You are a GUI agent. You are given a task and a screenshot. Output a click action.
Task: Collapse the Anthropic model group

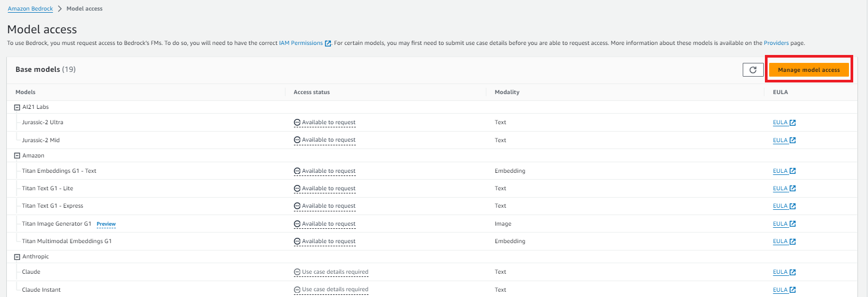pyautogui.click(x=17, y=257)
